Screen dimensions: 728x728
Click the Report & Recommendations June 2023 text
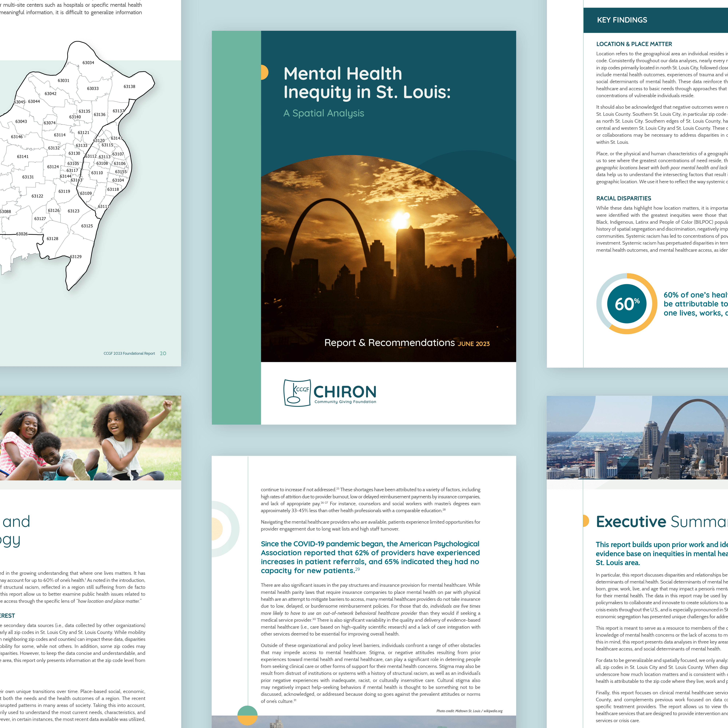click(407, 343)
